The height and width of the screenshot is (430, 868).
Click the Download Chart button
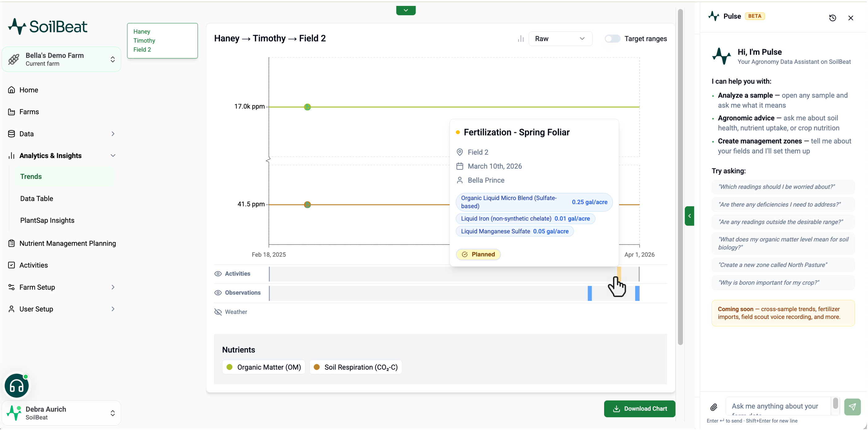click(639, 409)
